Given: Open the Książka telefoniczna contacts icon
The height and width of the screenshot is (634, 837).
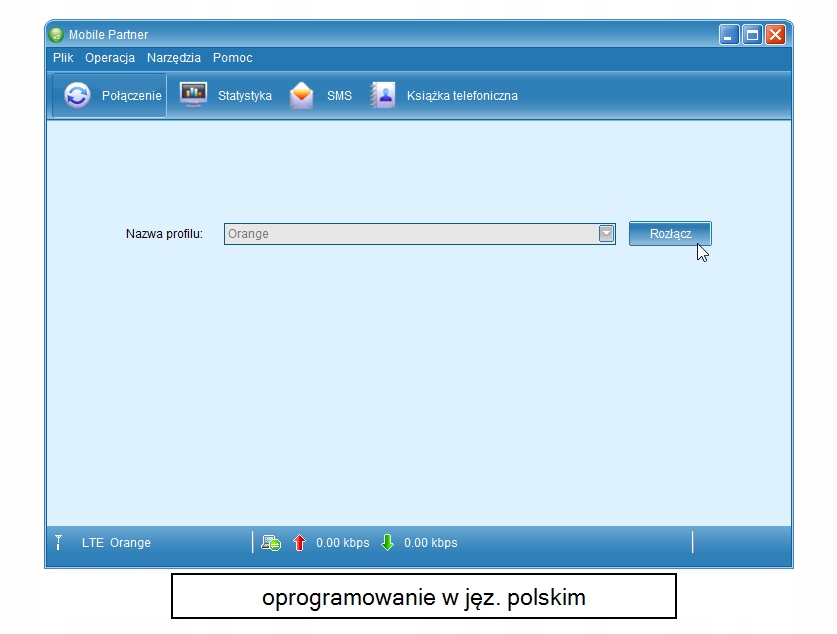Looking at the screenshot, I should click(383, 96).
